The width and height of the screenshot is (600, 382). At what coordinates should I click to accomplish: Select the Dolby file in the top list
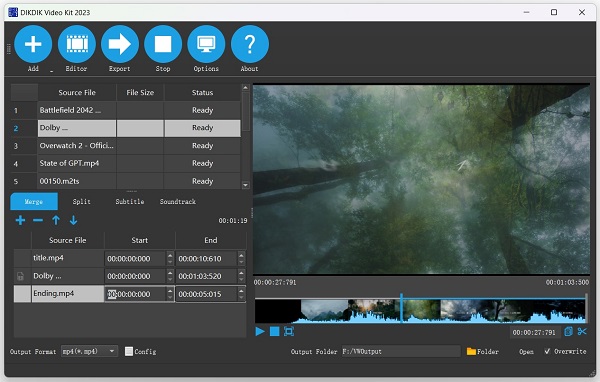pyautogui.click(x=126, y=128)
